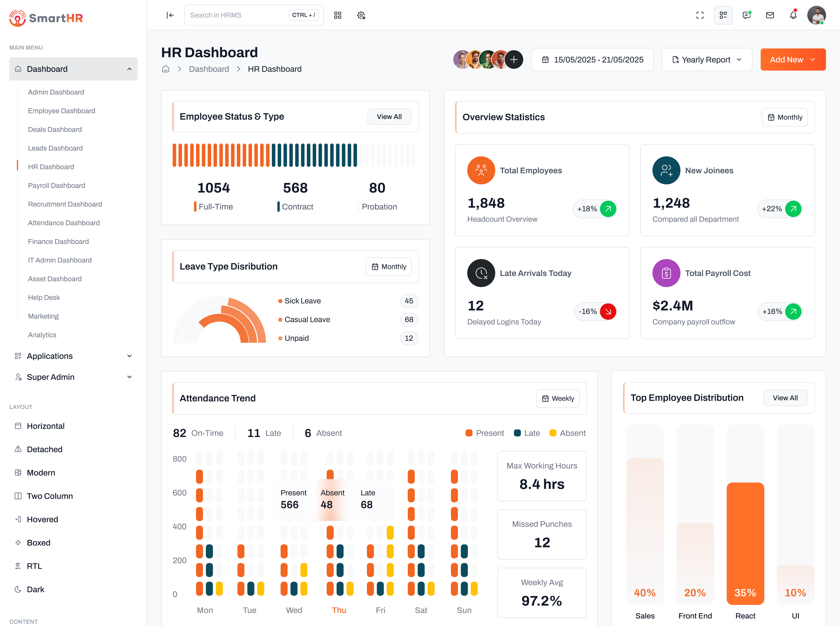This screenshot has width=840, height=626.
Task: Select Attendance Dashboard menu item
Action: [64, 223]
